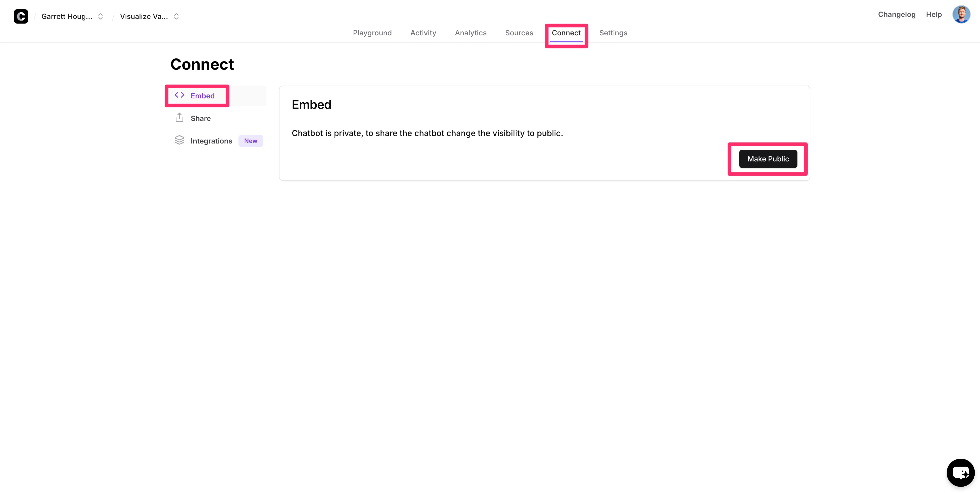Click the New badge beside Integrations
The width and height of the screenshot is (980, 493).
point(250,141)
